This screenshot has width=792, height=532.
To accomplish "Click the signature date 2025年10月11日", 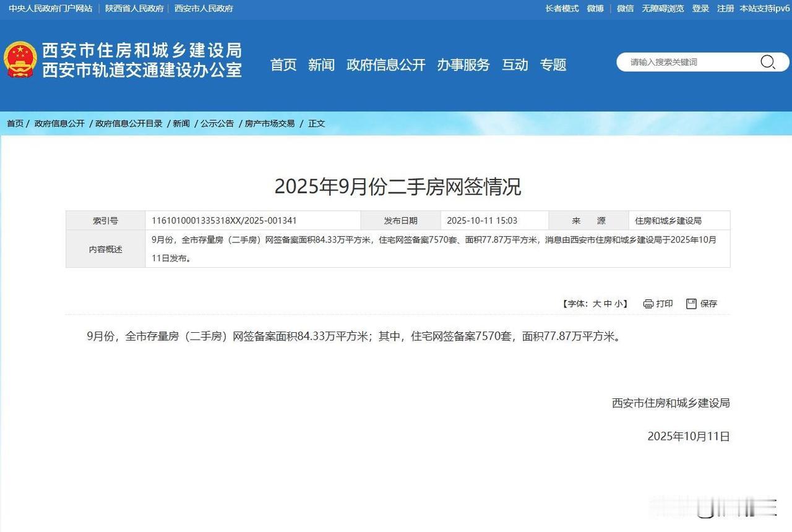I will pyautogui.click(x=689, y=437).
